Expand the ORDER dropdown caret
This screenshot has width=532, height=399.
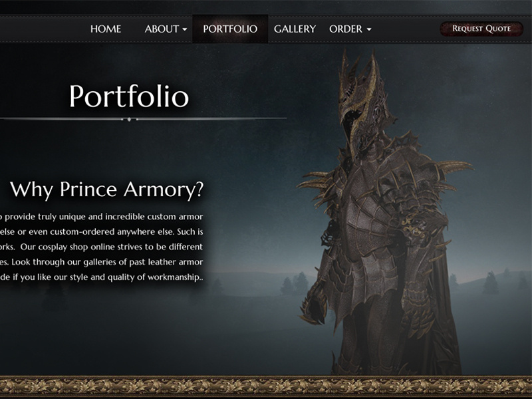point(369,29)
